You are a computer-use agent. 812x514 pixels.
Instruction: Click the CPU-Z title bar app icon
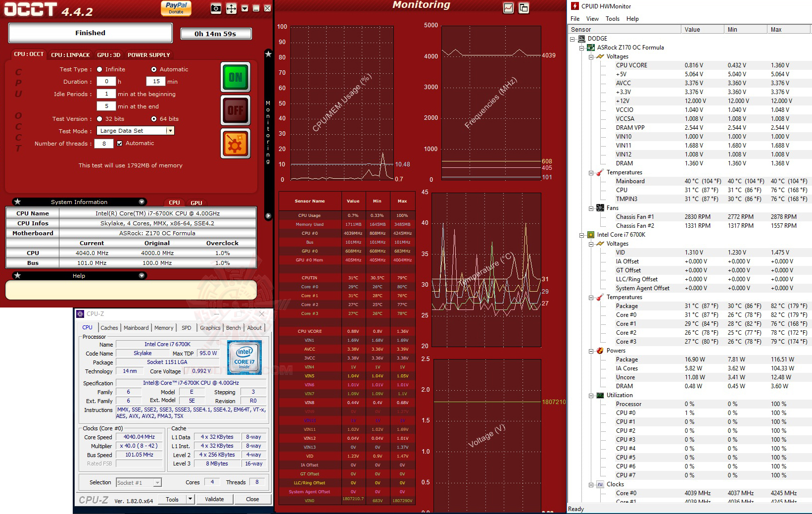click(80, 314)
